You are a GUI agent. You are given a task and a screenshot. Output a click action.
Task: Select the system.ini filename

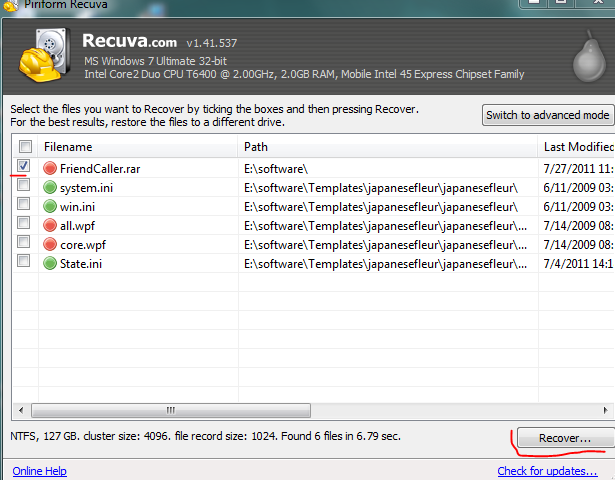(86, 188)
